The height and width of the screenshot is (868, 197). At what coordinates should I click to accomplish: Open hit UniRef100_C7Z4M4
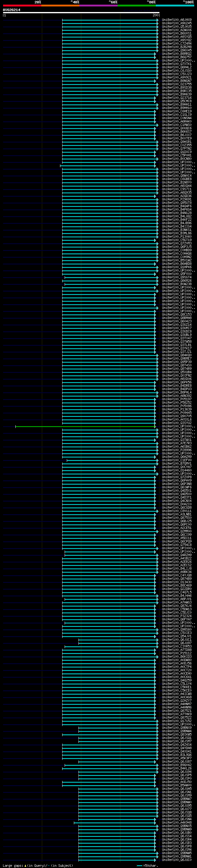click(x=177, y=43)
